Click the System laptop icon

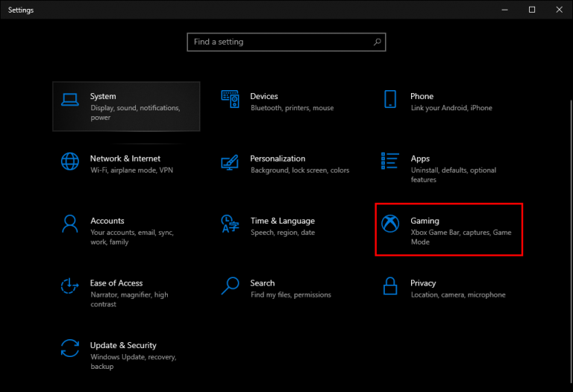[x=70, y=99]
